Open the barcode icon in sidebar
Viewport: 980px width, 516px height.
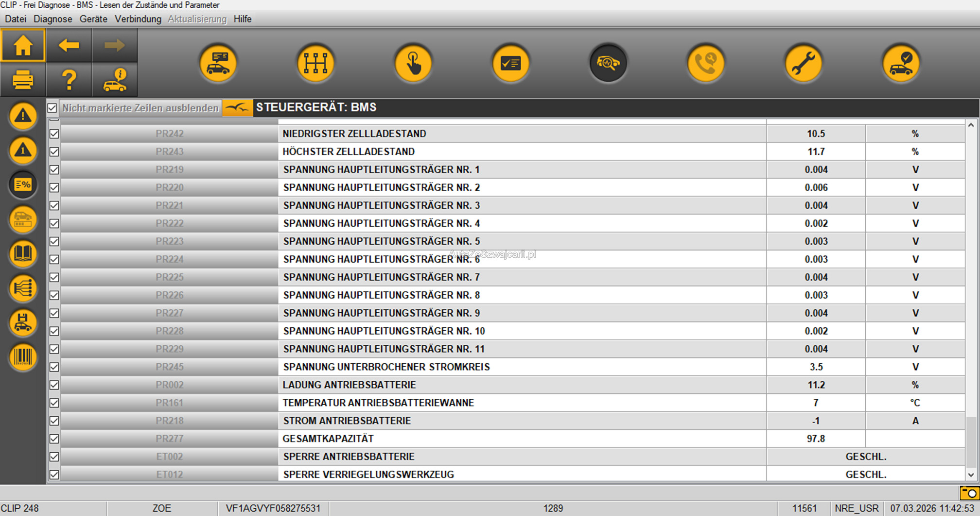pos(23,357)
